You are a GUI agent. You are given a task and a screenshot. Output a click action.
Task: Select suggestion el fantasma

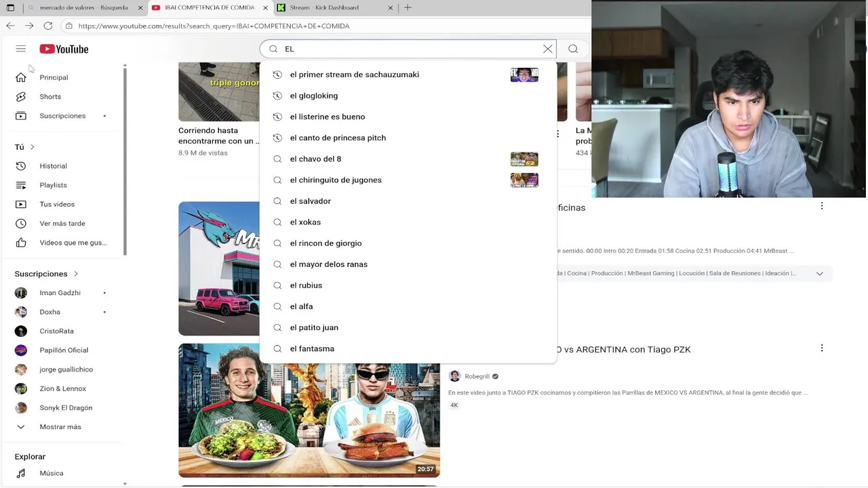coord(408,348)
